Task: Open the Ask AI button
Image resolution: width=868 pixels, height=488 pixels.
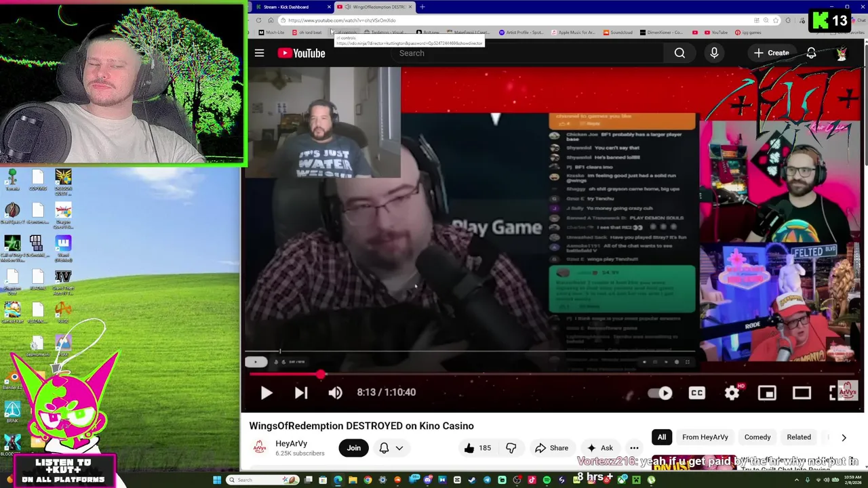Action: [600, 448]
